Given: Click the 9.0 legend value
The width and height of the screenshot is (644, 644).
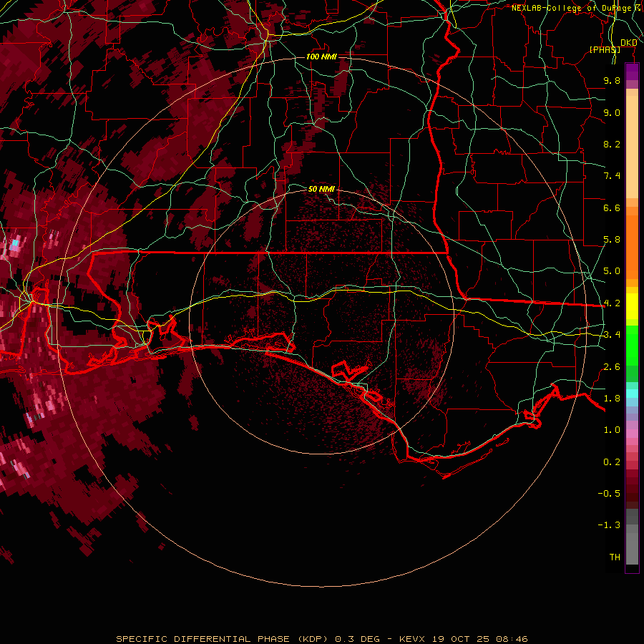Looking at the screenshot, I should [x=612, y=112].
